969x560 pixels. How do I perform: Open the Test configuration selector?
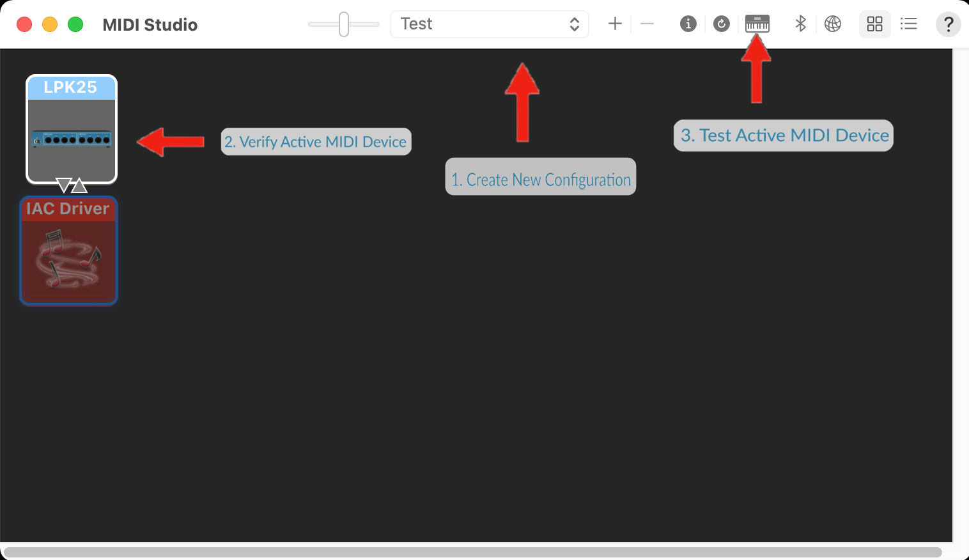click(575, 24)
